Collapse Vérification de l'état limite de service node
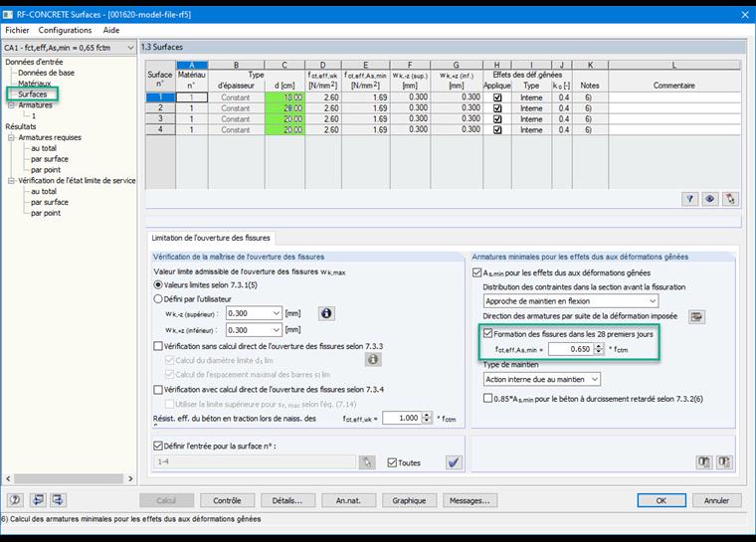 pos(12,181)
